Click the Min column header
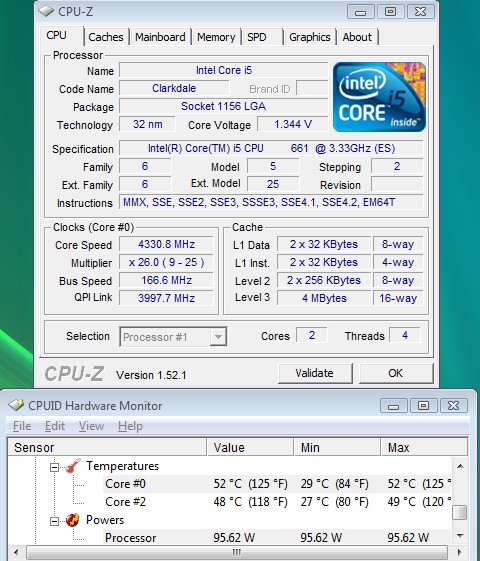Image resolution: width=480 pixels, height=561 pixels. coord(338,447)
